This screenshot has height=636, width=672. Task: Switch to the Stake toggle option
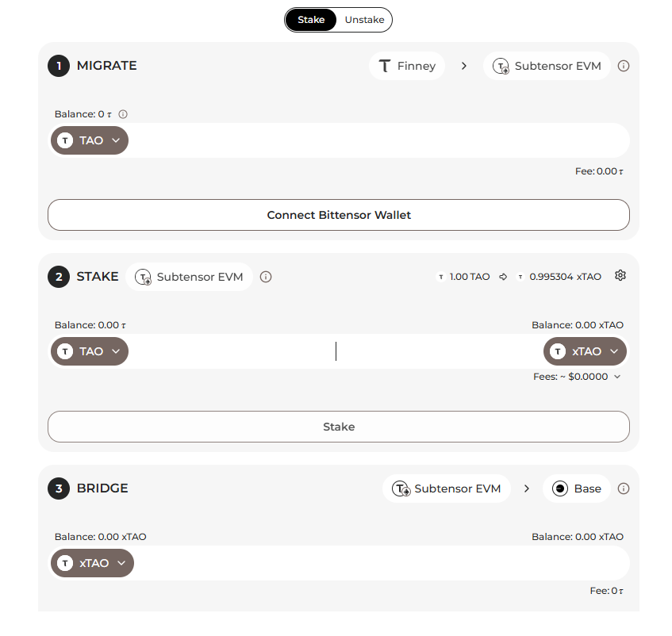tap(311, 20)
